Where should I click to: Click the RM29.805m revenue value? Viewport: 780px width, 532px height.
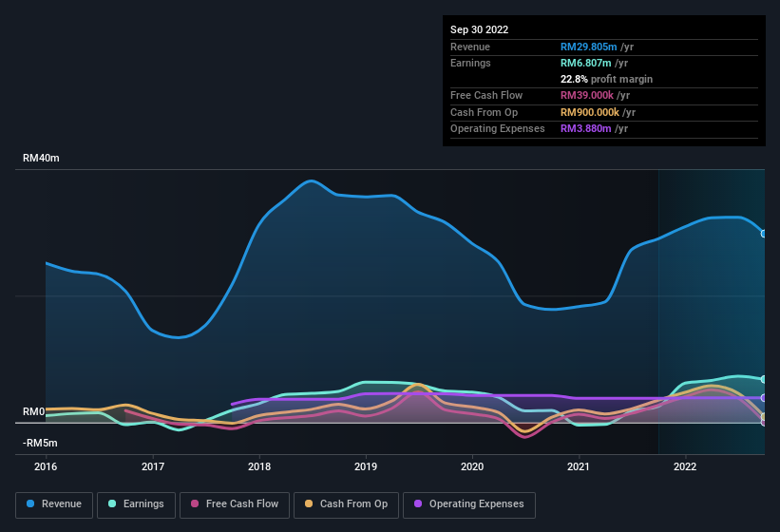coord(588,47)
